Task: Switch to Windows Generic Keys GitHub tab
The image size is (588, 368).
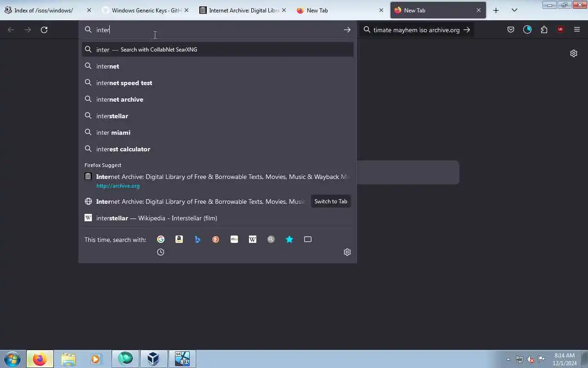Action: click(147, 10)
